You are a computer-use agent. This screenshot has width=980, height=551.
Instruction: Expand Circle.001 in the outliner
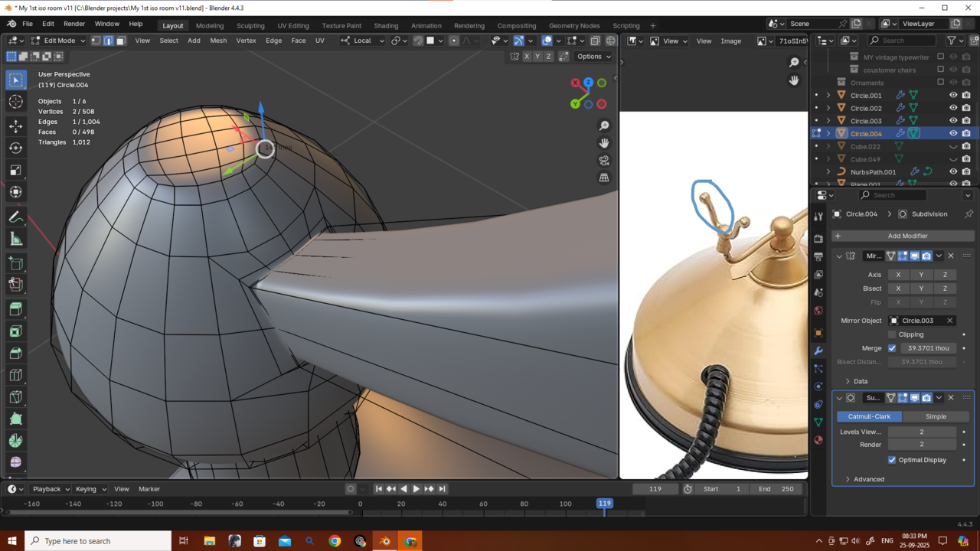(828, 96)
